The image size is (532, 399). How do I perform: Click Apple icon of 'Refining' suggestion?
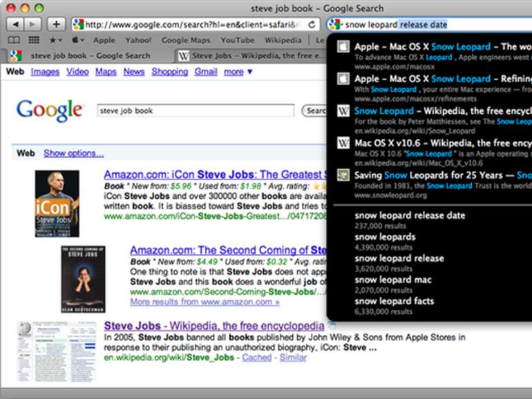pos(343,79)
